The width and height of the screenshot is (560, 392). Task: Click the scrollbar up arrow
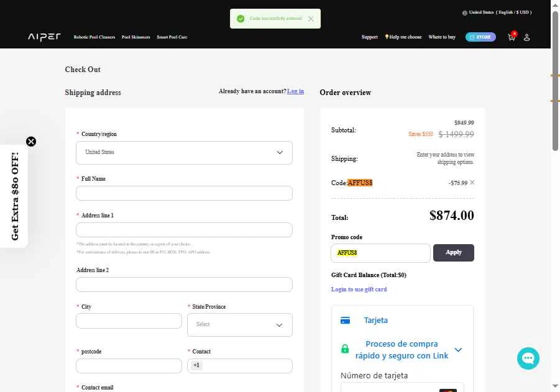556,5
